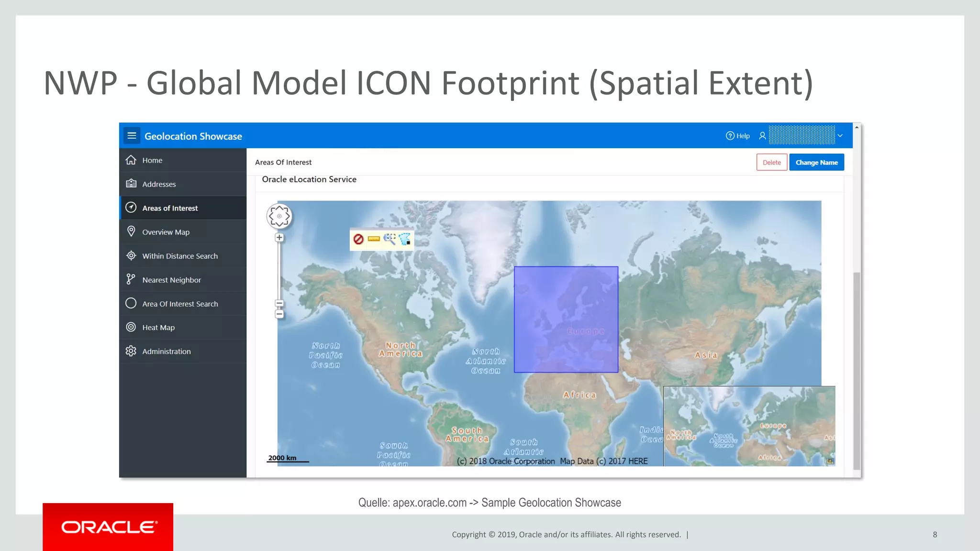
Task: Click the apex.oracle.com source caption
Action: 490,503
